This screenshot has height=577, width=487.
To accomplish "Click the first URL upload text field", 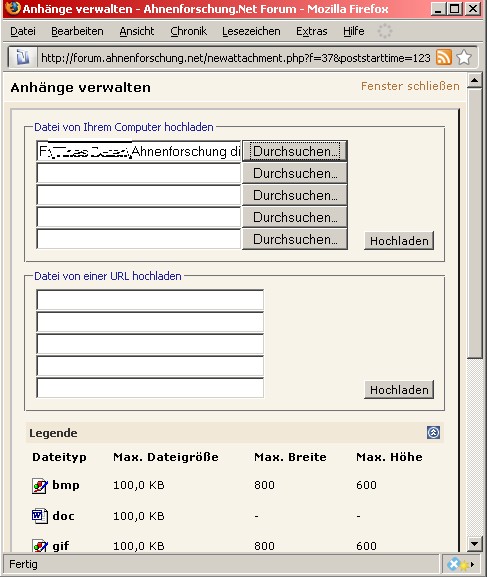I will [x=150, y=300].
